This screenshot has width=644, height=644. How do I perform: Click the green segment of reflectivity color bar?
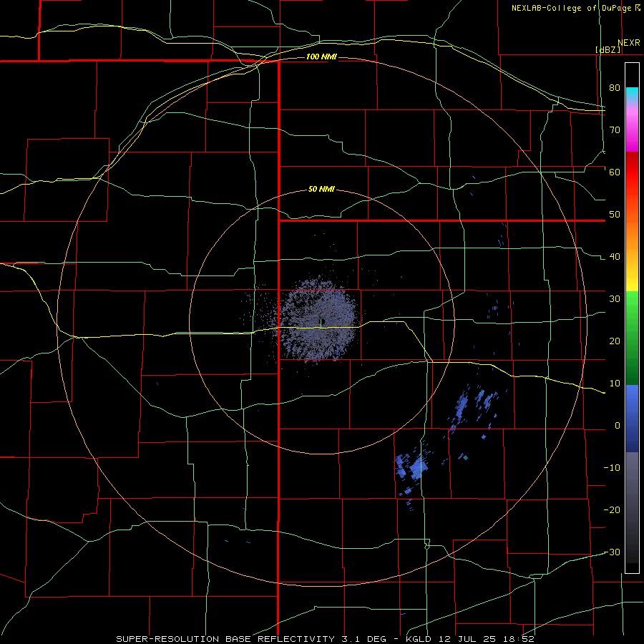point(632,338)
